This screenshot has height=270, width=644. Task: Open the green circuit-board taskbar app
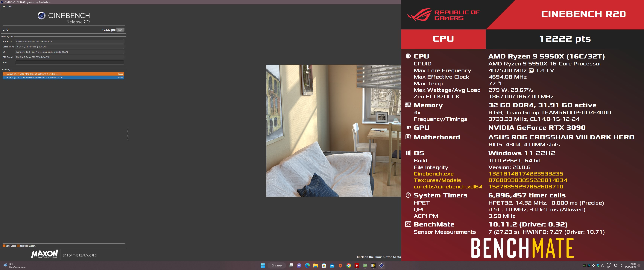[365, 265]
